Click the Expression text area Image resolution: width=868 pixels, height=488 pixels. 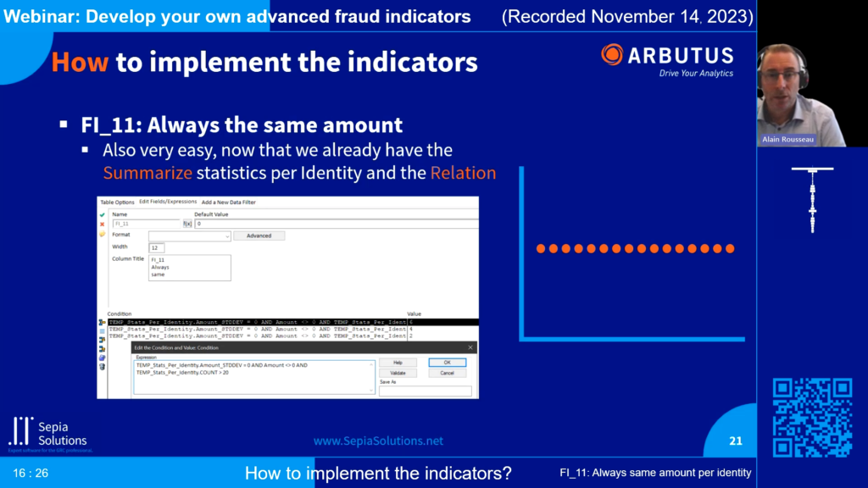point(254,377)
